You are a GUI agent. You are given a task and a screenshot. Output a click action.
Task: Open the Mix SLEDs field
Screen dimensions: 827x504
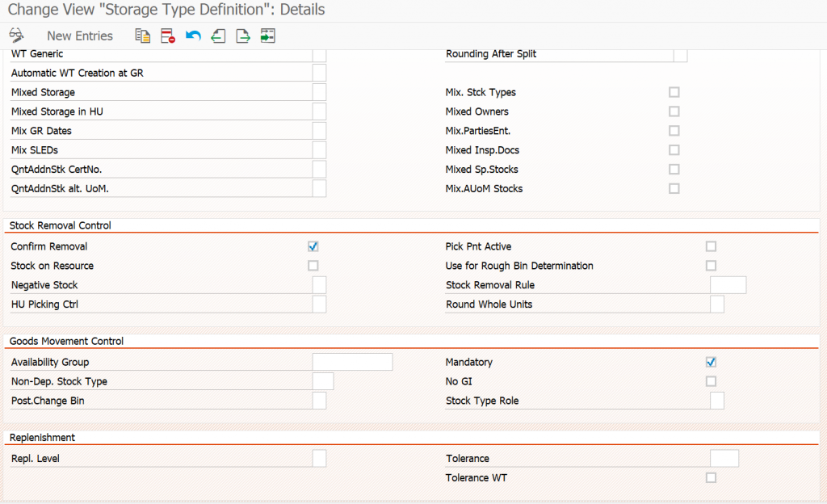click(x=319, y=149)
